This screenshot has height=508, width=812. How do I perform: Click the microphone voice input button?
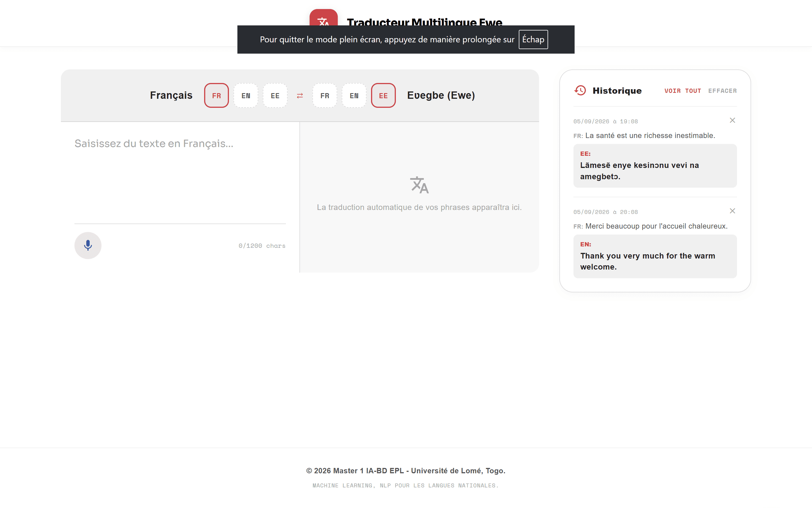88,245
